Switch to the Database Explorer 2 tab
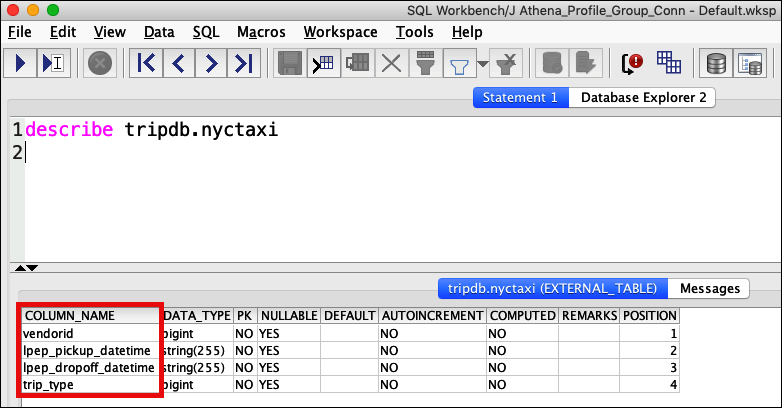 click(x=643, y=98)
